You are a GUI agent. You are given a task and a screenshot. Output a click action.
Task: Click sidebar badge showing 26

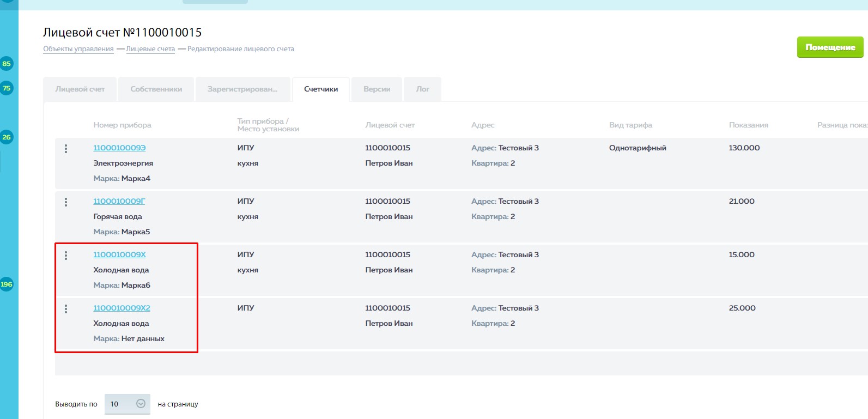click(x=7, y=137)
